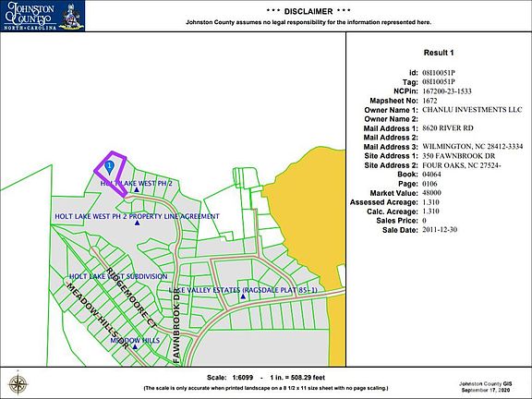
Task: Click Book value 04064
Action: coord(431,175)
